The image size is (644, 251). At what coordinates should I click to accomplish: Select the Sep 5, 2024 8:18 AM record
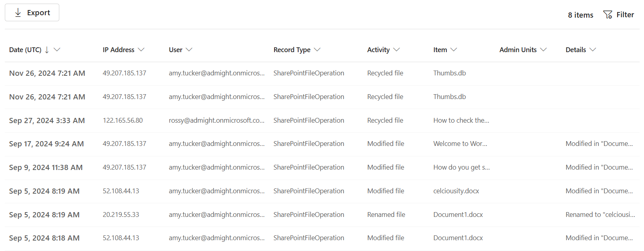tap(44, 238)
